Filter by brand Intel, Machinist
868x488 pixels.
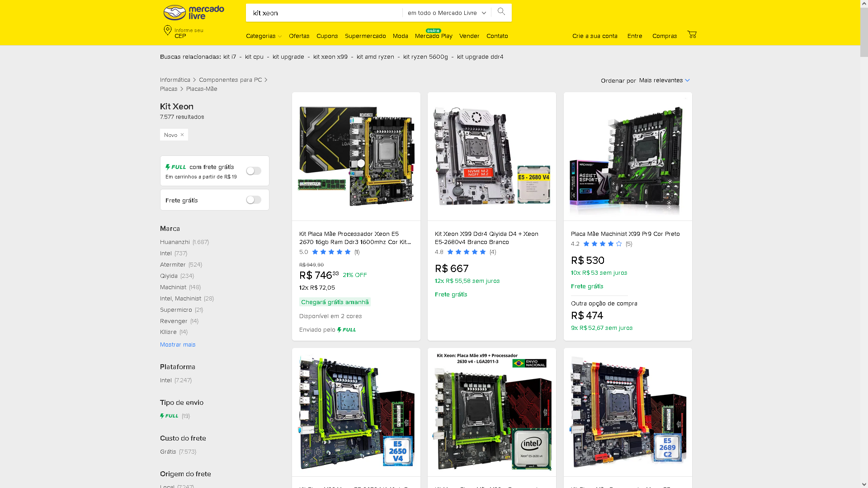pos(187,299)
